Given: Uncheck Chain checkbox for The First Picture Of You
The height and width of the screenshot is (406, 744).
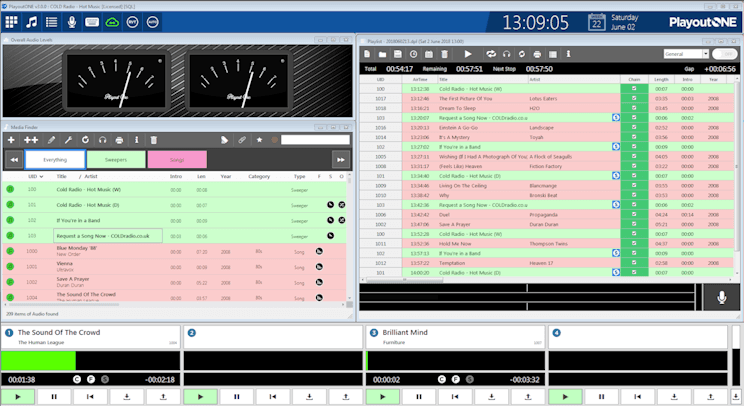Looking at the screenshot, I should pos(633,99).
